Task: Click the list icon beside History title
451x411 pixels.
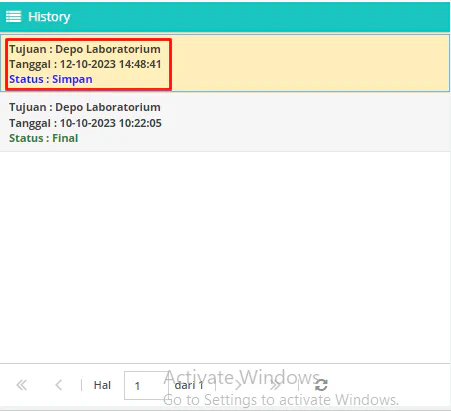Action: pos(14,17)
